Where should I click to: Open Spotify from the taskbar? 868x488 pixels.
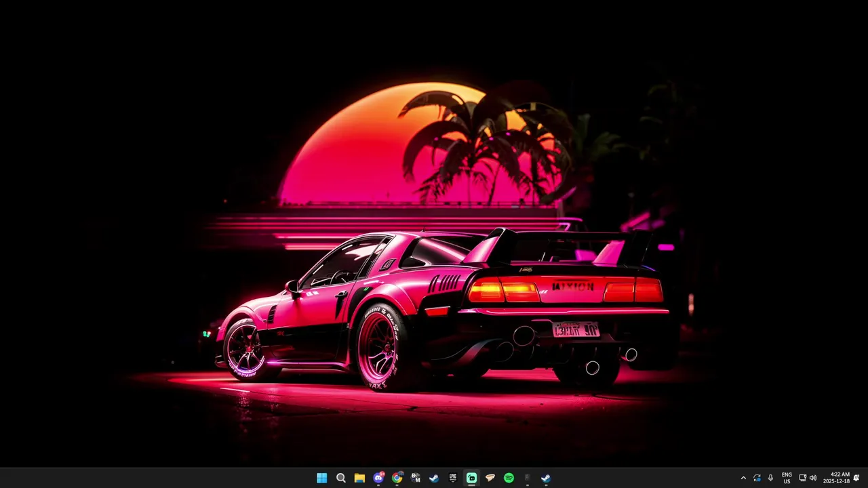(509, 478)
